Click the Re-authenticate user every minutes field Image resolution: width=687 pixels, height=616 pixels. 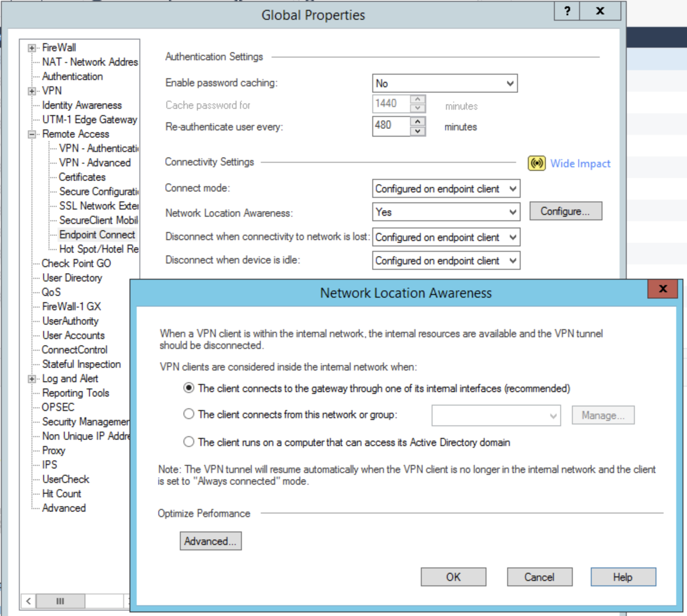coord(392,126)
